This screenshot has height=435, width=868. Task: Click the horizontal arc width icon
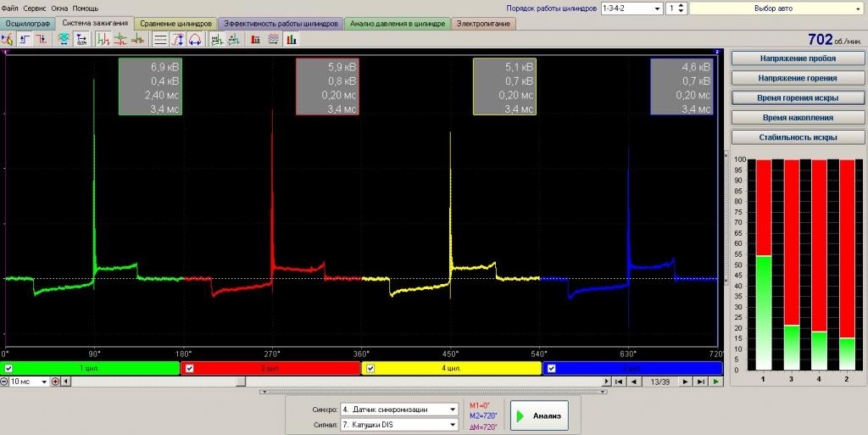point(195,39)
